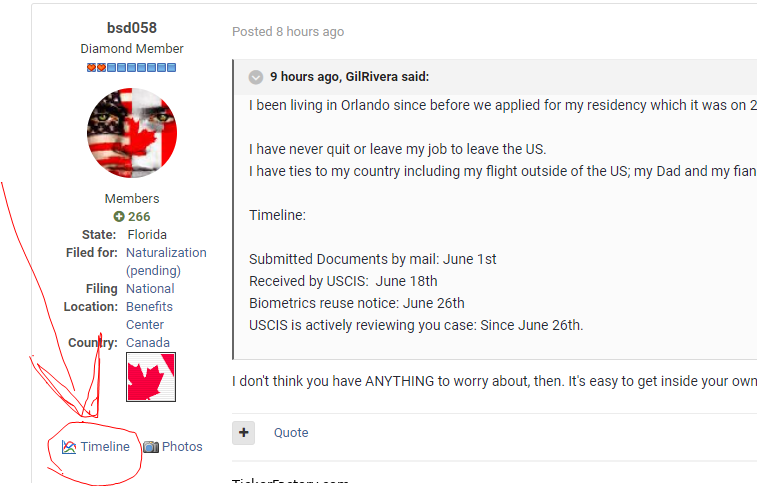Follow the National Benefits Center link
Image resolution: width=757 pixels, height=486 pixels.
149,307
